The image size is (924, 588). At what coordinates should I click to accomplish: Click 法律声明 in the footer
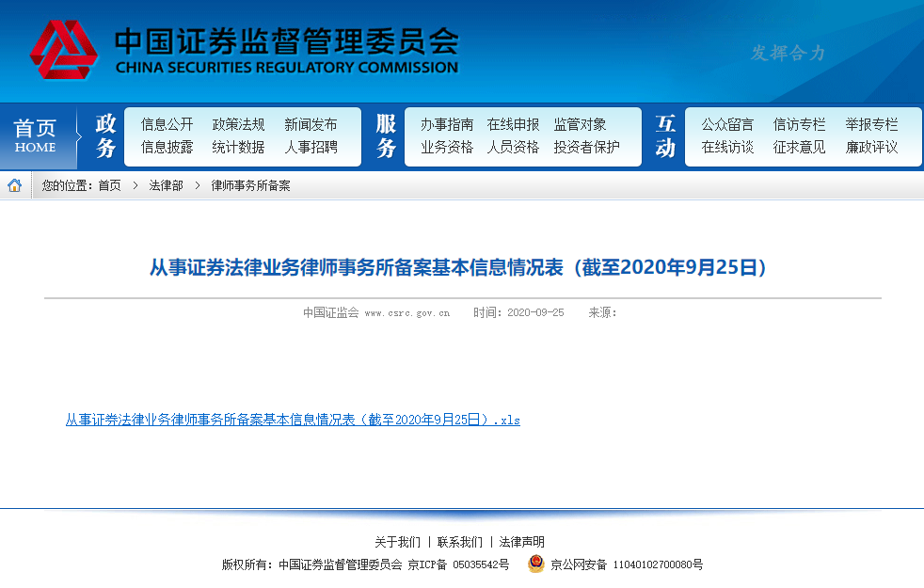click(521, 542)
